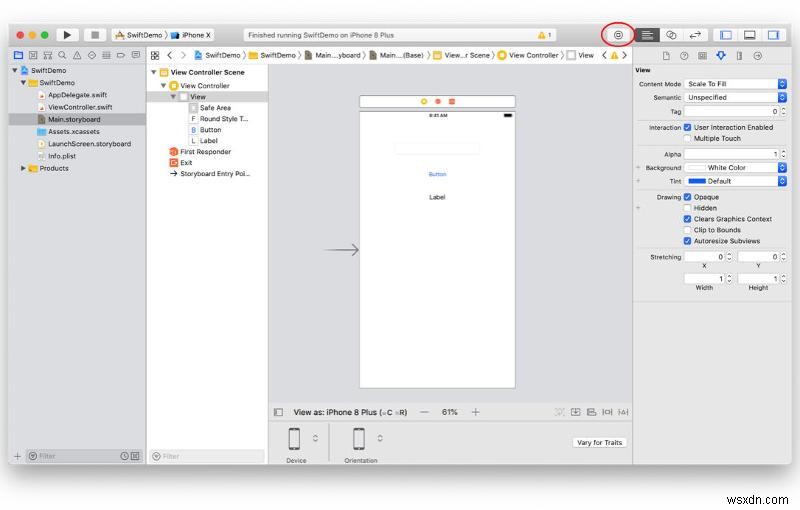800x510 pixels.
Task: Click the blue Tint color swatch
Action: pos(696,181)
